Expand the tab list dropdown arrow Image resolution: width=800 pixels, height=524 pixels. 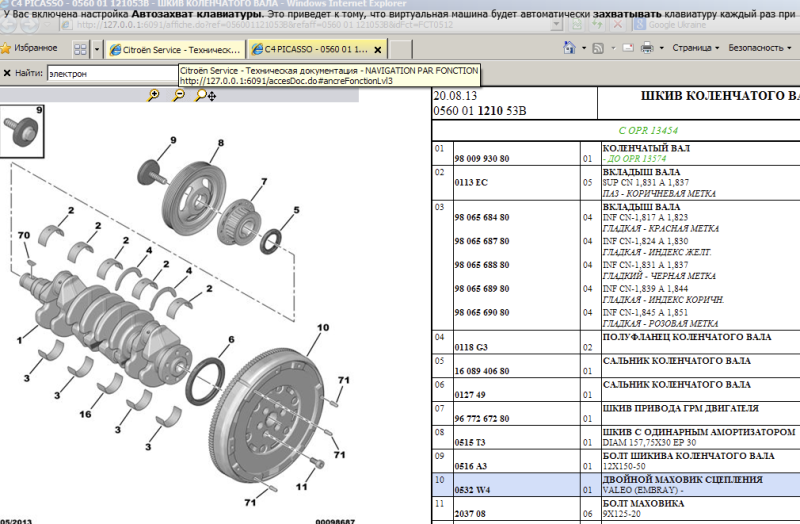pyautogui.click(x=97, y=48)
